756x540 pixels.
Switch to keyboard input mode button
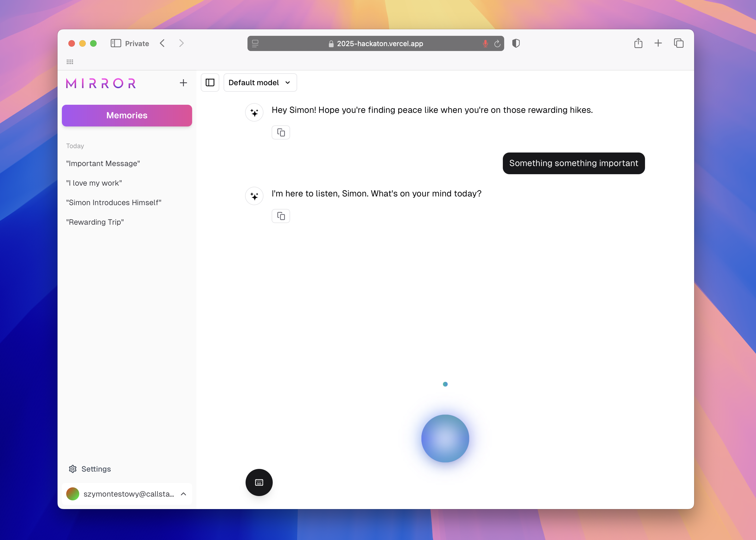(x=259, y=482)
